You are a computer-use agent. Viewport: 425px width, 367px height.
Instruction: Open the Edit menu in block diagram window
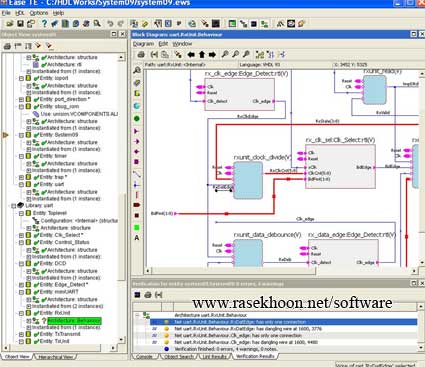[x=163, y=44]
